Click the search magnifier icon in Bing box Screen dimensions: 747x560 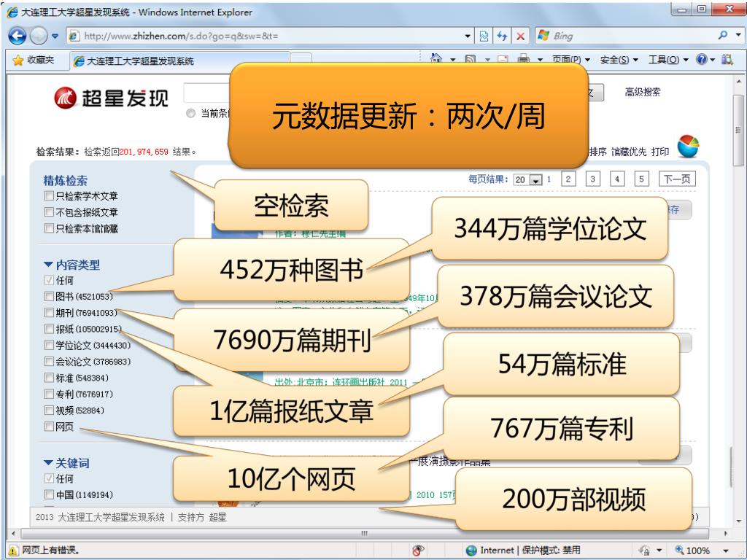(723, 35)
